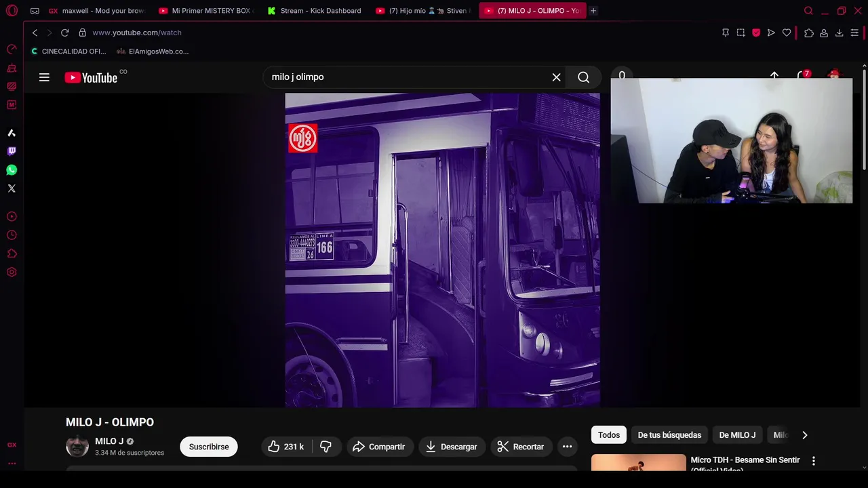
Task: Click the MJ8 logo on video
Action: pyautogui.click(x=302, y=138)
